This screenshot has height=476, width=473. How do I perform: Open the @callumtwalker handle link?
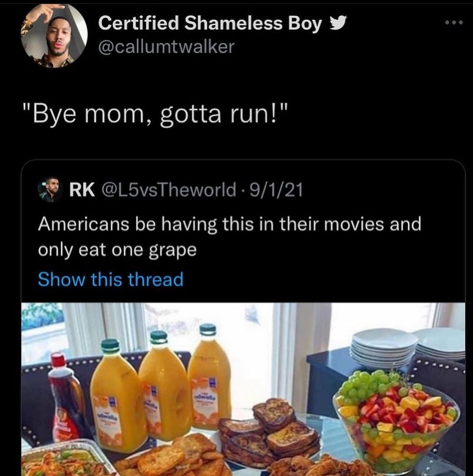pyautogui.click(x=166, y=46)
